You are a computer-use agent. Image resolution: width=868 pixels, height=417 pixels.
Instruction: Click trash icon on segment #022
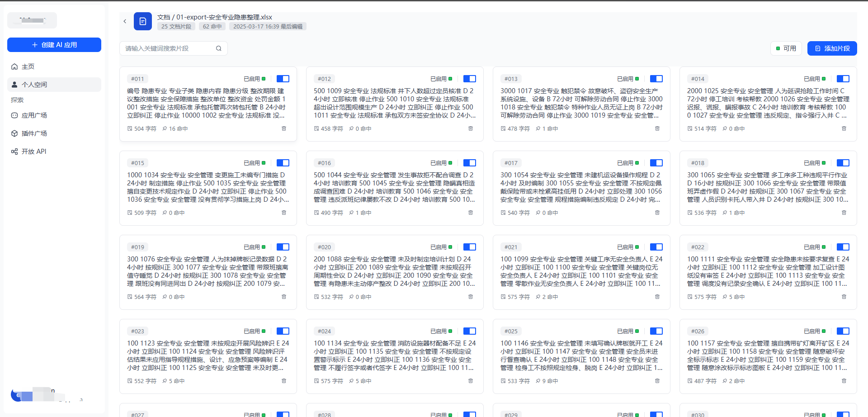(x=844, y=297)
